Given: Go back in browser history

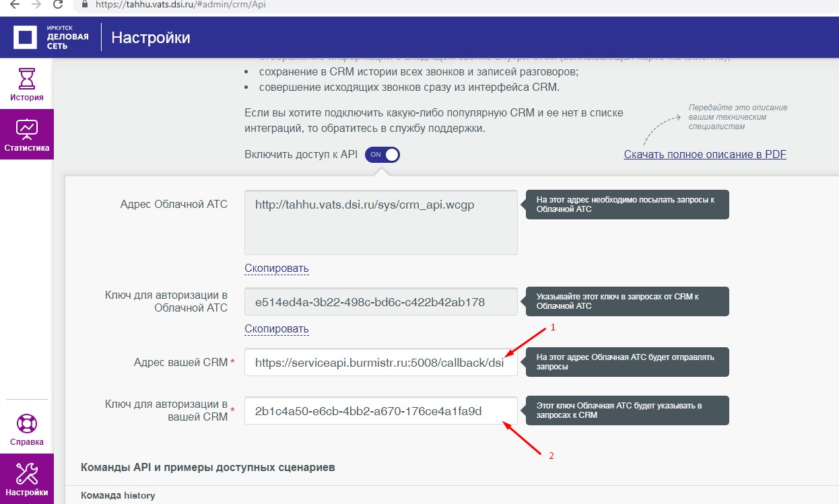Looking at the screenshot, I should coord(13,4).
